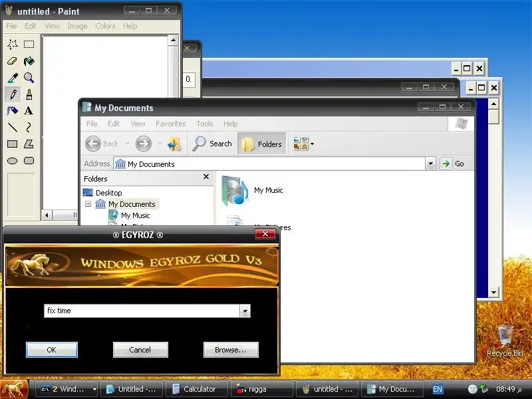Switch to My Documents taskbar button
Viewport: 532px width, 399px height.
[x=392, y=389]
